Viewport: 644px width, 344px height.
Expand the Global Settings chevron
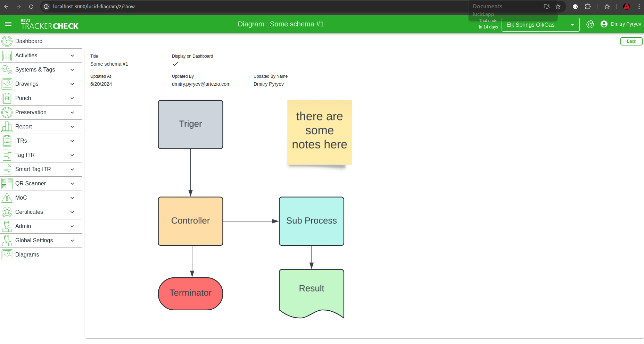(72, 241)
